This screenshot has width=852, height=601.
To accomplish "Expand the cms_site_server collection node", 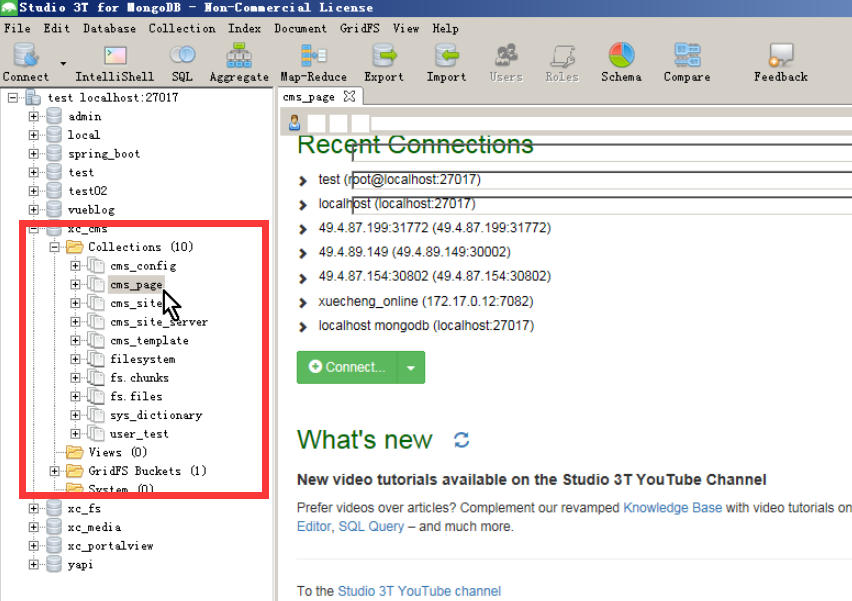I will (75, 322).
